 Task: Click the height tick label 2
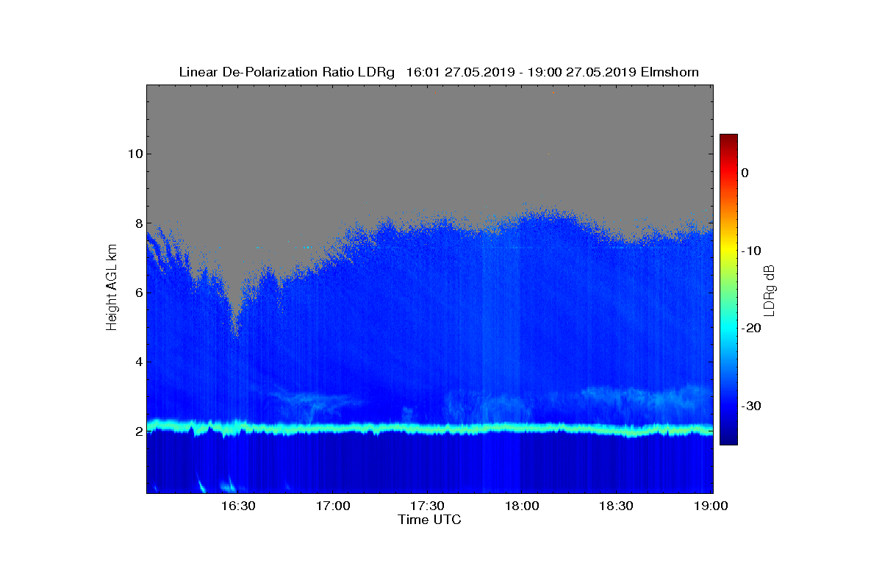tap(138, 431)
